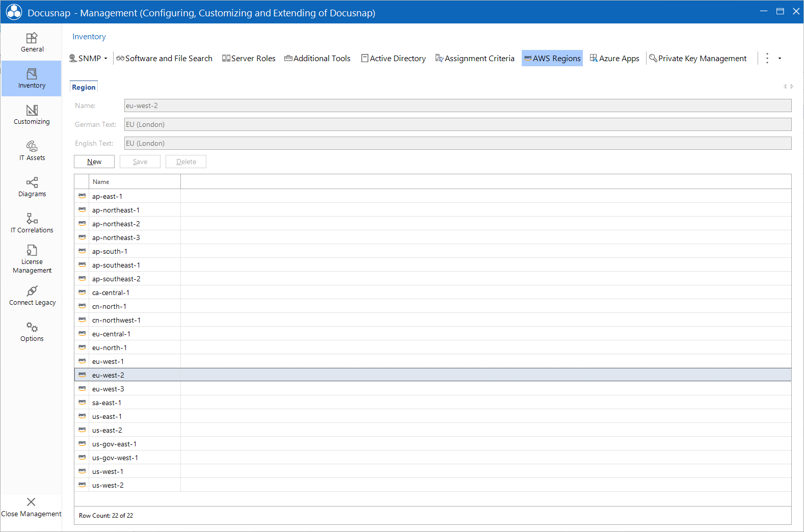Viewport: 804px width, 532px height.
Task: Click the Inventory heading tab
Action: coord(89,37)
